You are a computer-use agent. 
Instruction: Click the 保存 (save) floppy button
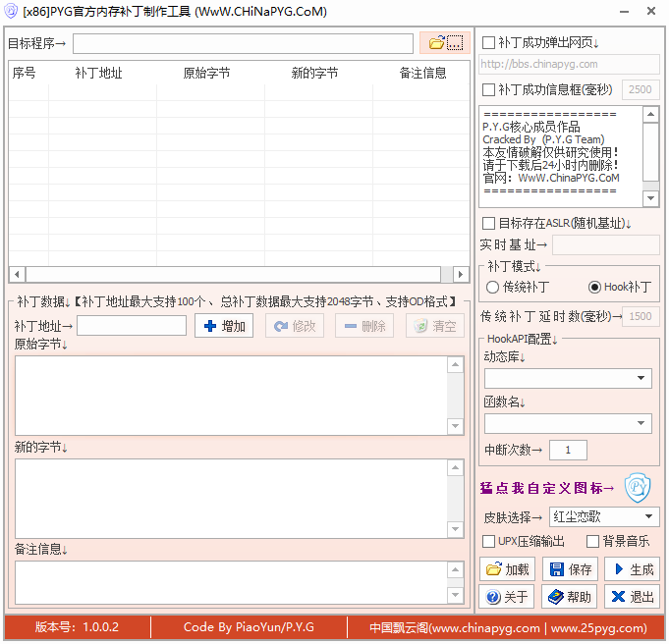pyautogui.click(x=570, y=569)
